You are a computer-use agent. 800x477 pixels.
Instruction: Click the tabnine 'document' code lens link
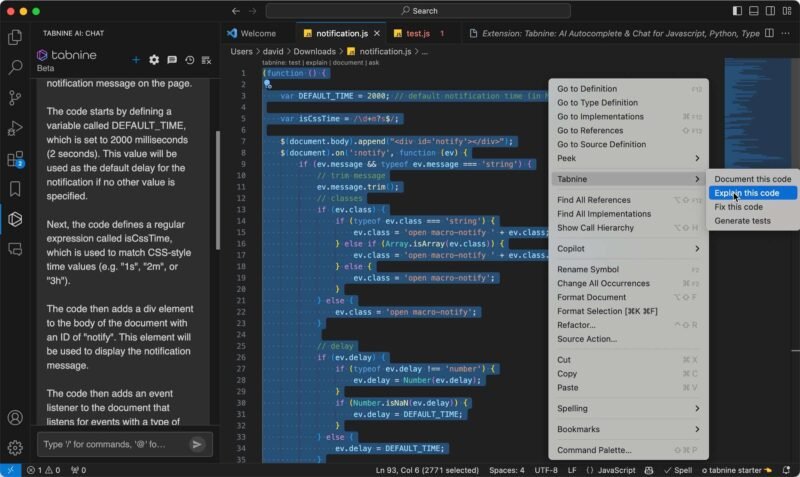(348, 63)
